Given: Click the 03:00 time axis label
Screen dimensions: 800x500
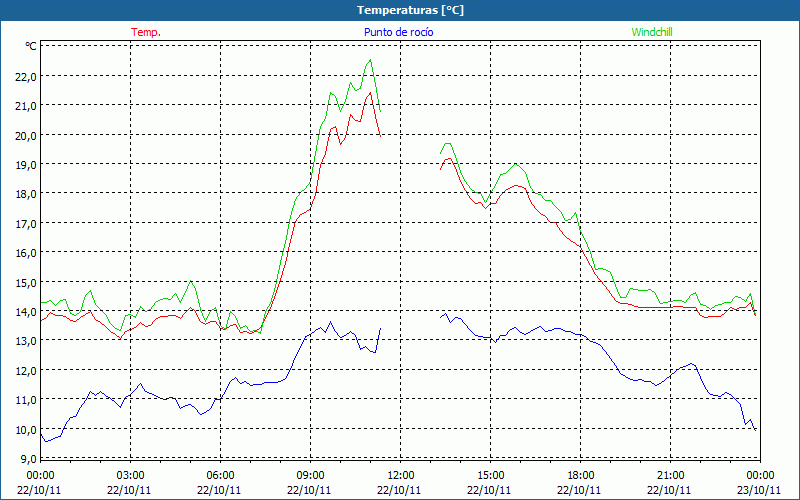Looking at the screenshot, I should 130,476.
